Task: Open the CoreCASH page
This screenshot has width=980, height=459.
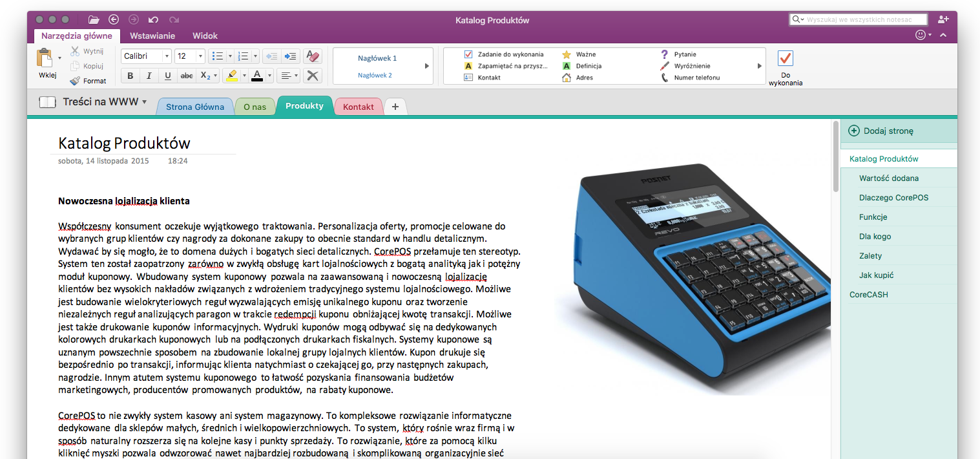Action: pyautogui.click(x=899, y=294)
